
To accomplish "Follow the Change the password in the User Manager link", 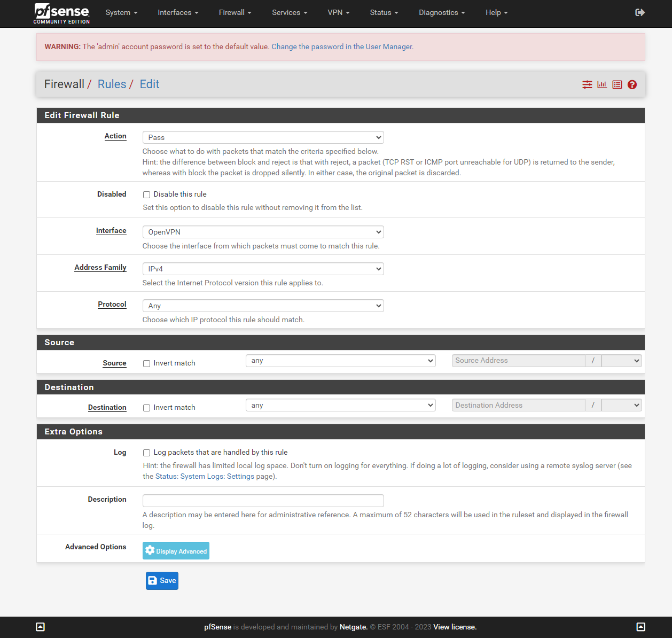I will [x=341, y=47].
